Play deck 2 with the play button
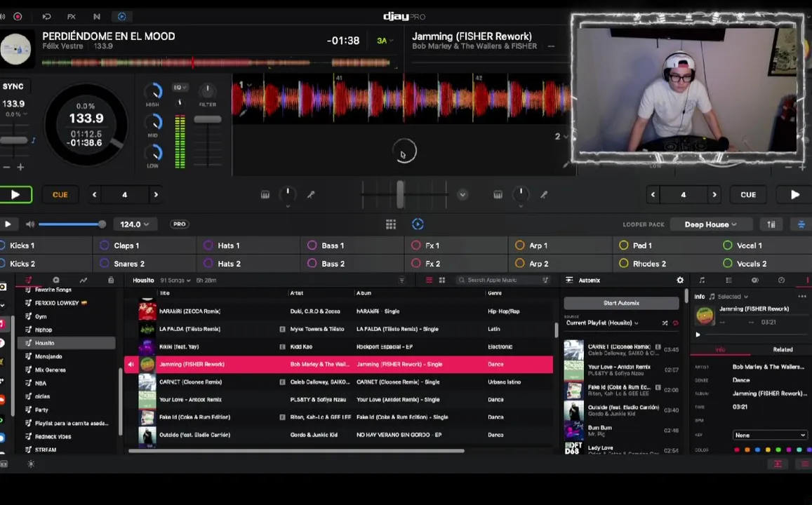Viewport: 812px width, 505px height. pyautogui.click(x=795, y=194)
